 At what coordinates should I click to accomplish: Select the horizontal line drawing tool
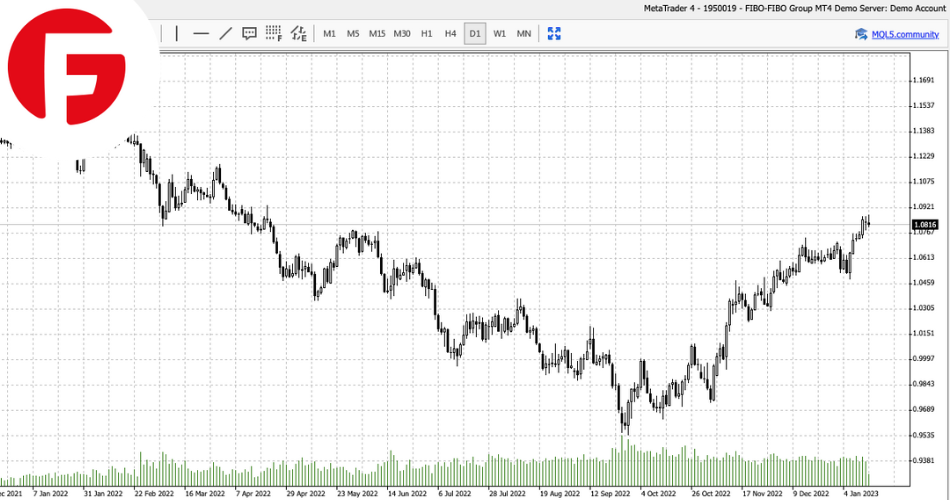[x=201, y=34]
